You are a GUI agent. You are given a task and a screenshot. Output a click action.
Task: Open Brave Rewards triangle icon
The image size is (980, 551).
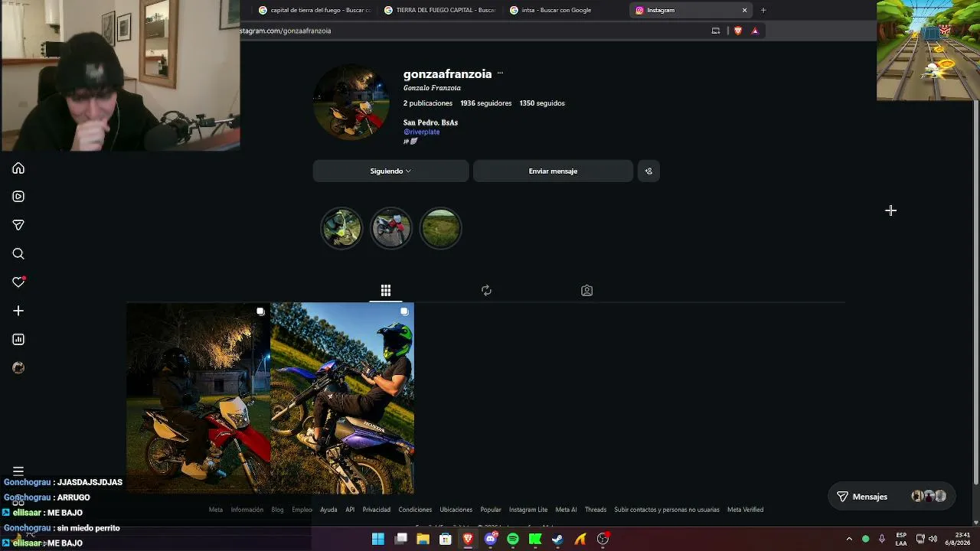755,31
